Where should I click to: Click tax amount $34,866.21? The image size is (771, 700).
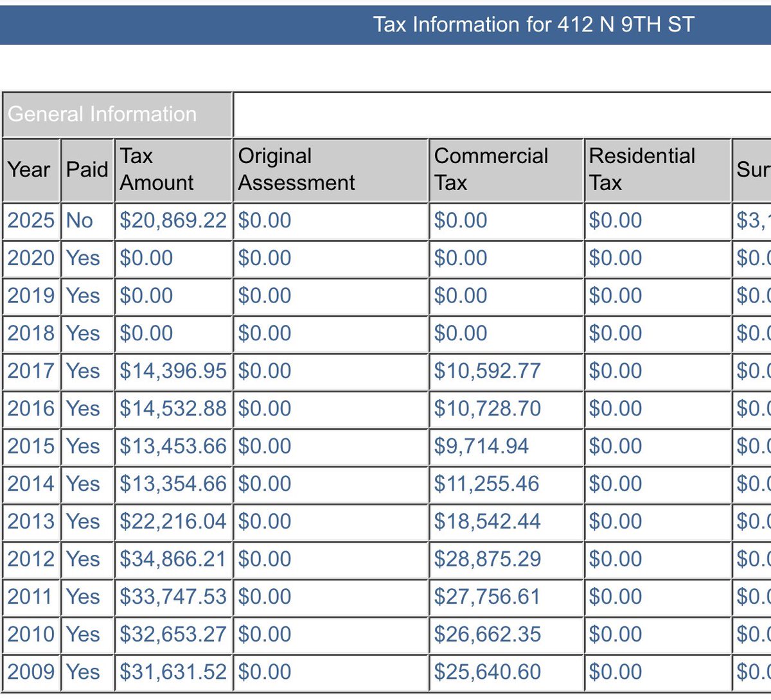[173, 559]
